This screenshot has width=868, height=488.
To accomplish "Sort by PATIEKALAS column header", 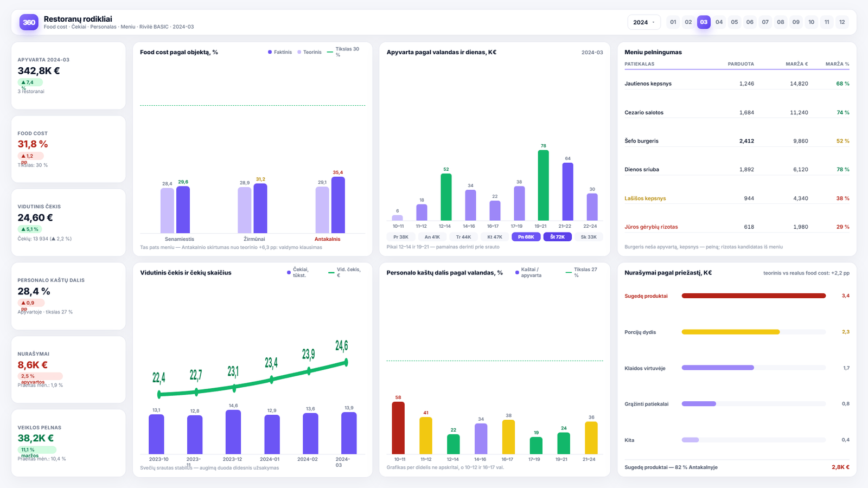I will click(640, 64).
